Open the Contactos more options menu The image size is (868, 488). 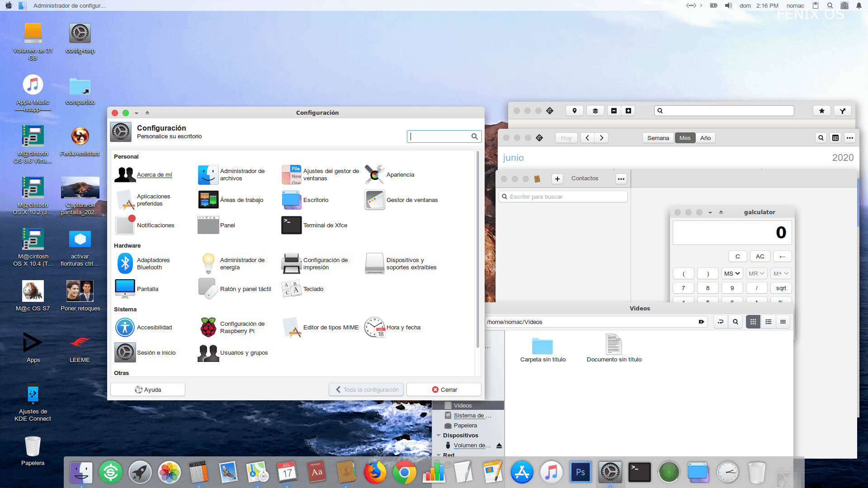pos(621,179)
